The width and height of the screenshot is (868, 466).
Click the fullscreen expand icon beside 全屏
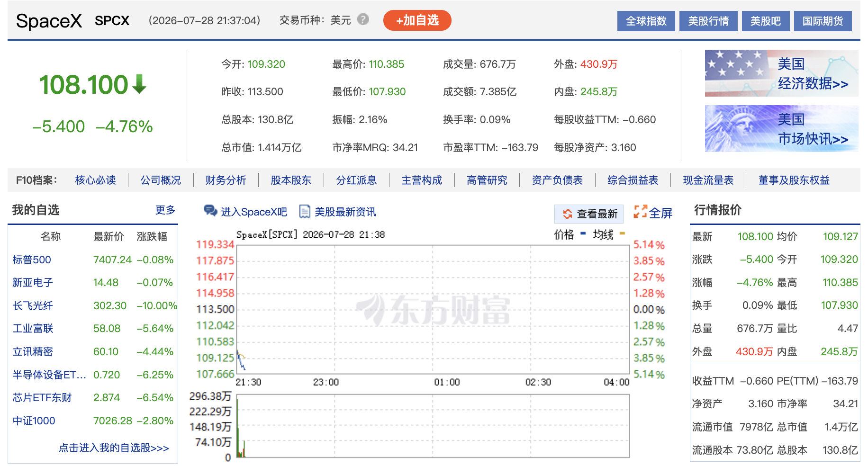pos(640,211)
